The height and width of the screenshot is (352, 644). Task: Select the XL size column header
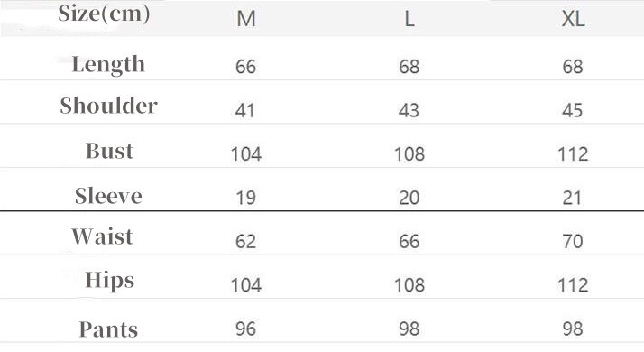pyautogui.click(x=573, y=19)
